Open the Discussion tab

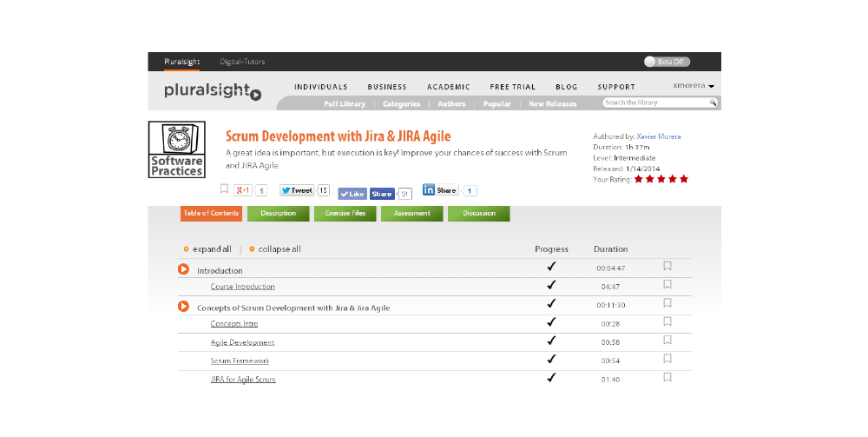[x=479, y=213]
